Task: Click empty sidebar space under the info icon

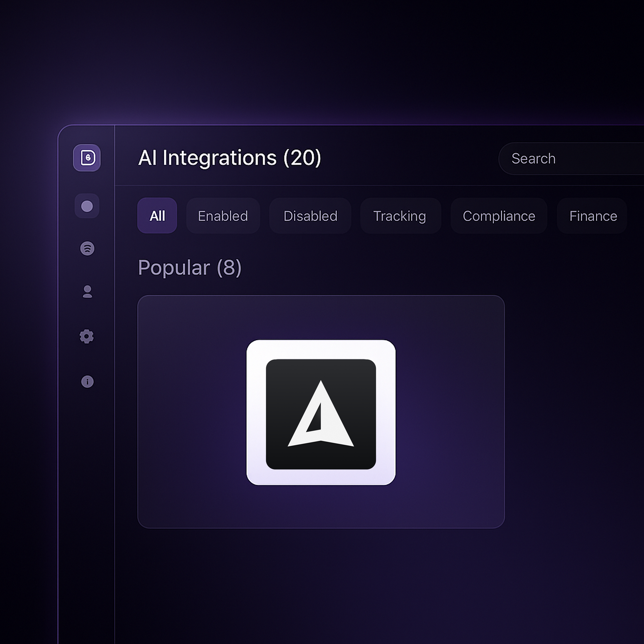Action: [x=87, y=500]
